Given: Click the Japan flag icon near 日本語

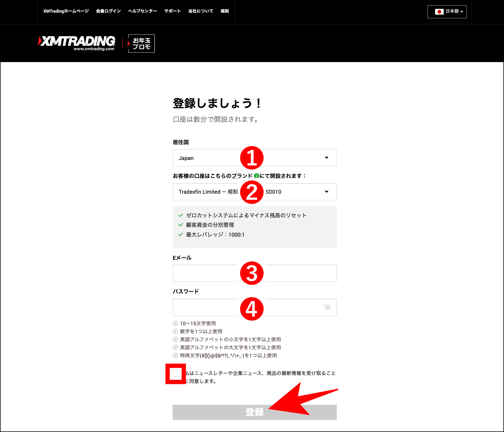Looking at the screenshot, I should click(439, 11).
